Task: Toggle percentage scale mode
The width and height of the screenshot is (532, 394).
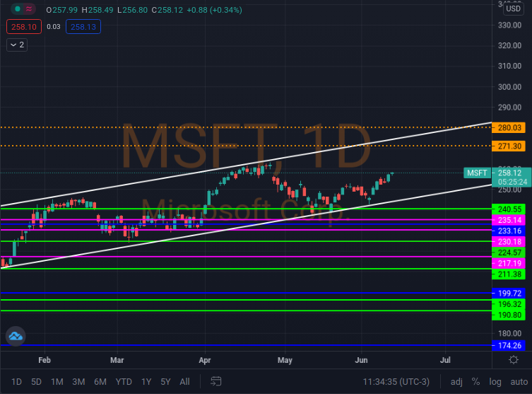Action: click(475, 381)
